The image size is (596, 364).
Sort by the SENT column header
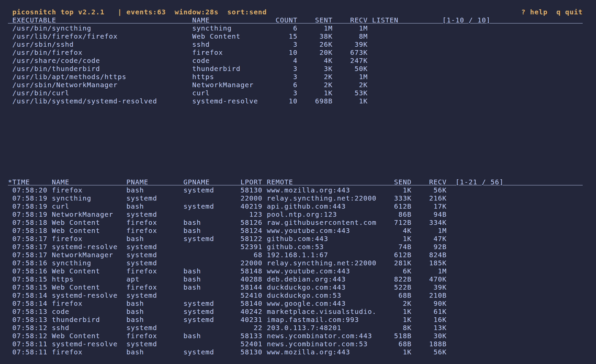coord(323,20)
